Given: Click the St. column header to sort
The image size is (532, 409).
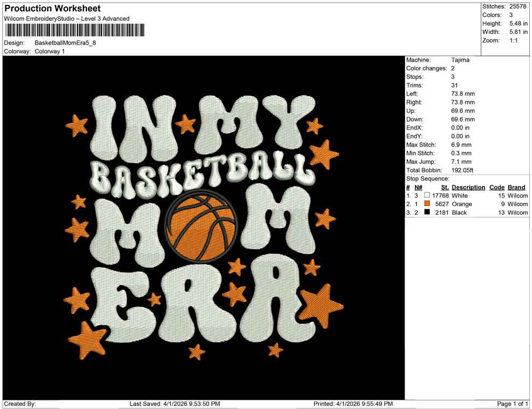Looking at the screenshot, I should pos(444,187).
